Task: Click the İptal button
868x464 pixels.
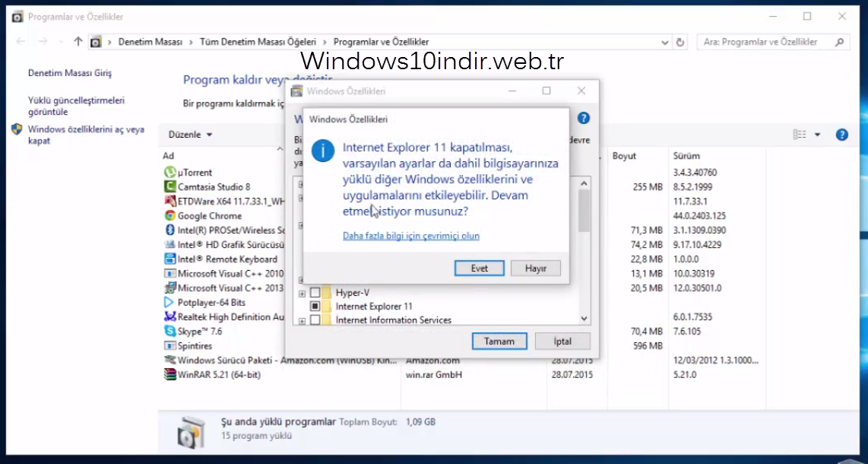Action: click(562, 341)
